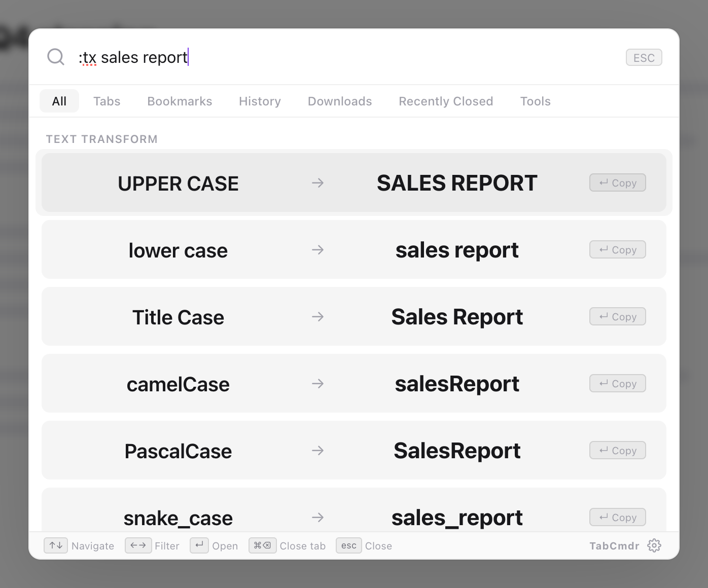Click the ESC button in search bar
The height and width of the screenshot is (588, 708).
644,58
